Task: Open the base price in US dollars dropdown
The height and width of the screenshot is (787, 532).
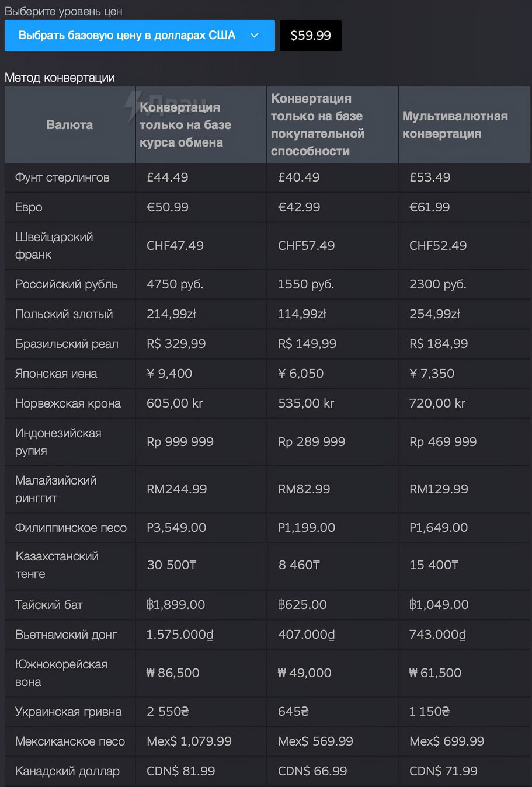Action: click(127, 36)
